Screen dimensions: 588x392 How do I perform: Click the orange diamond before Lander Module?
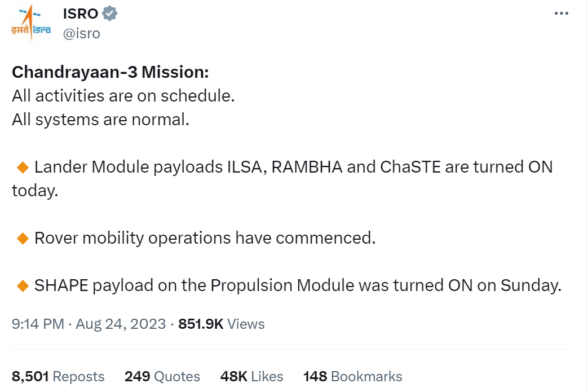(x=23, y=168)
